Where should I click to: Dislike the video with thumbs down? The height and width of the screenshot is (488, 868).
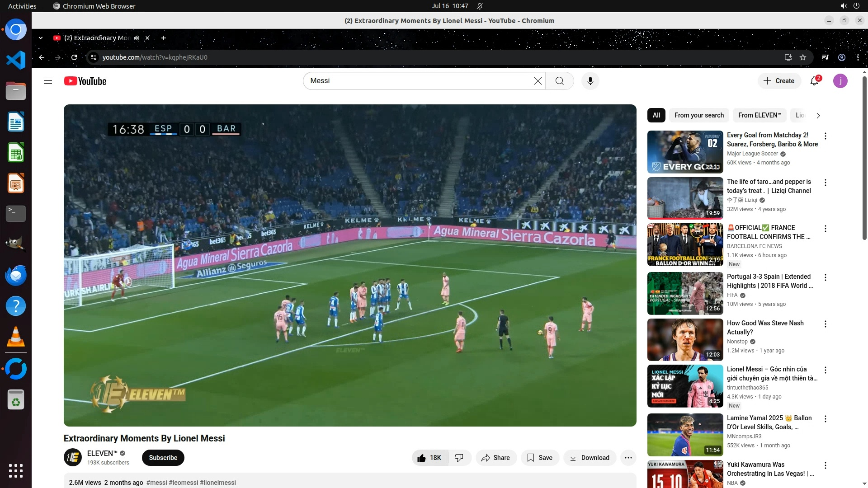click(x=459, y=458)
